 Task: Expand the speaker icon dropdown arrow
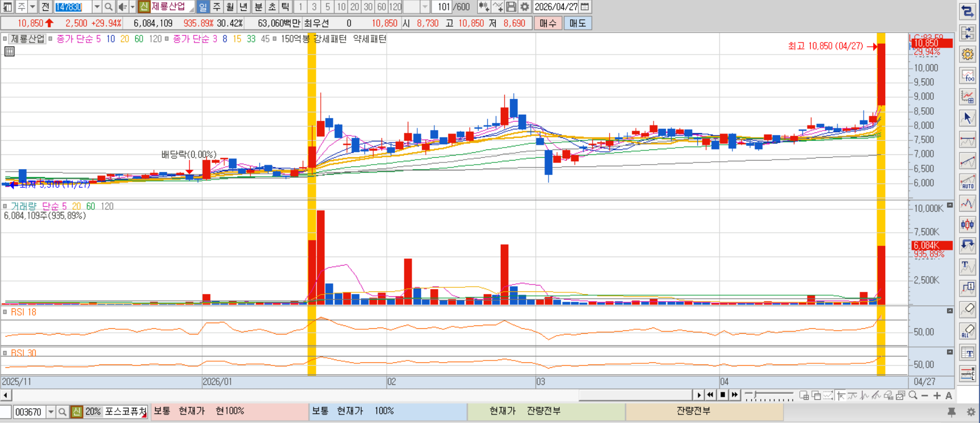(132, 7)
